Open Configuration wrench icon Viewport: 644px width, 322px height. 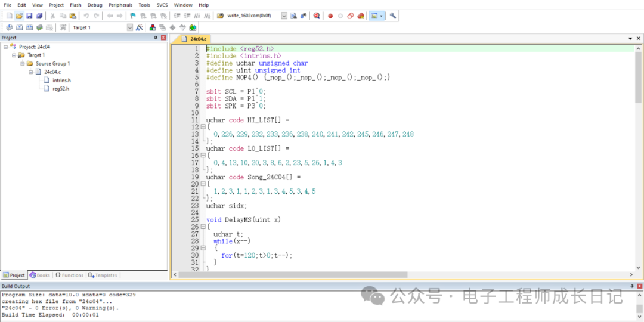coord(392,16)
